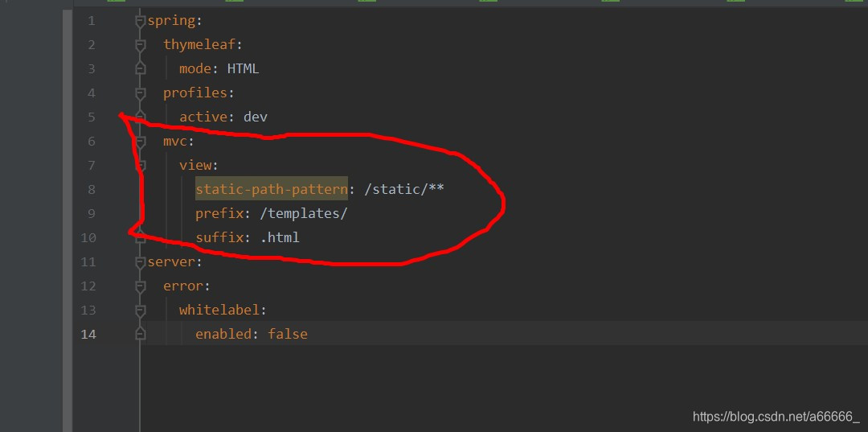Click line number 7 in gutter
The image size is (868, 432).
[x=92, y=165]
